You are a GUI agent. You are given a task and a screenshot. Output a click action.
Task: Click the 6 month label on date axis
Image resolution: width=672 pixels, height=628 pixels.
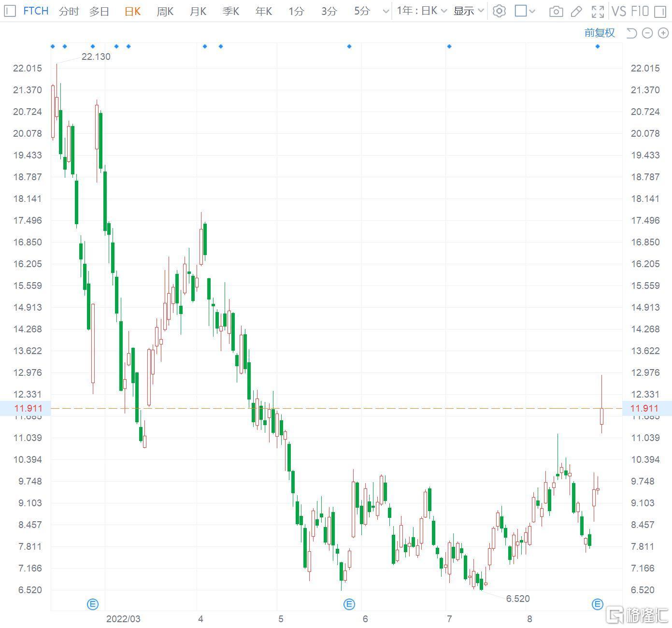365,619
